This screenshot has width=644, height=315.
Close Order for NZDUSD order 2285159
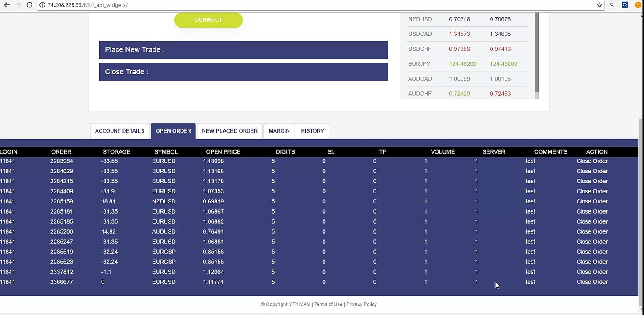coord(592,201)
